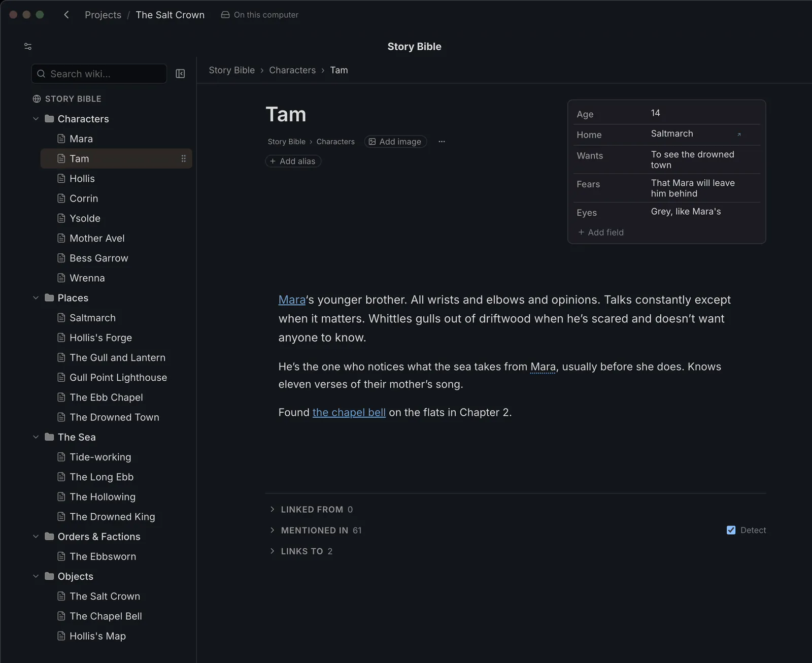Click the Add alias button
The height and width of the screenshot is (663, 812).
point(293,161)
